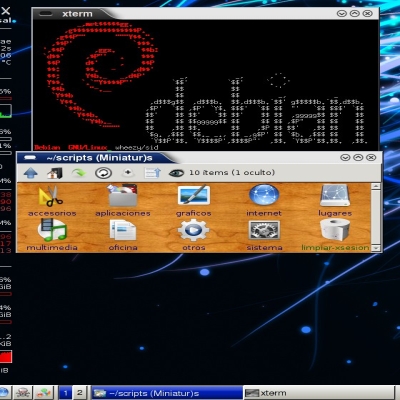The image size is (400, 400).
Task: Shade the scripts file manager window
Action: 345,157
